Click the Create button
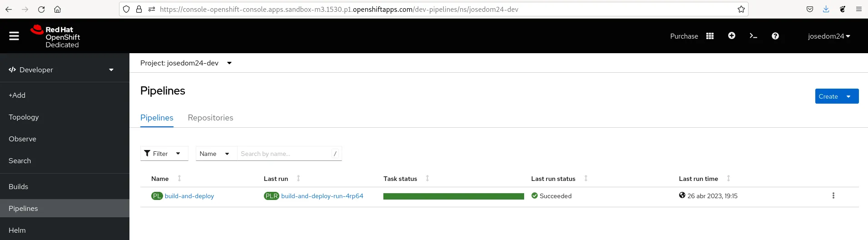868x240 pixels. point(828,96)
